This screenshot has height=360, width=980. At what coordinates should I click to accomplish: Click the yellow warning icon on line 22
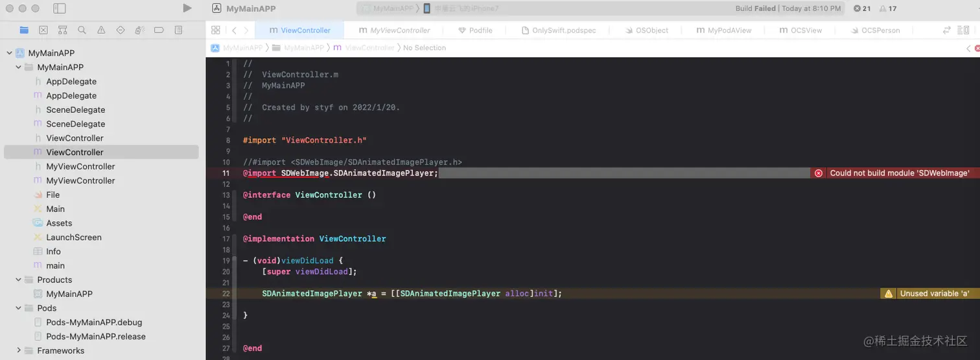(889, 293)
